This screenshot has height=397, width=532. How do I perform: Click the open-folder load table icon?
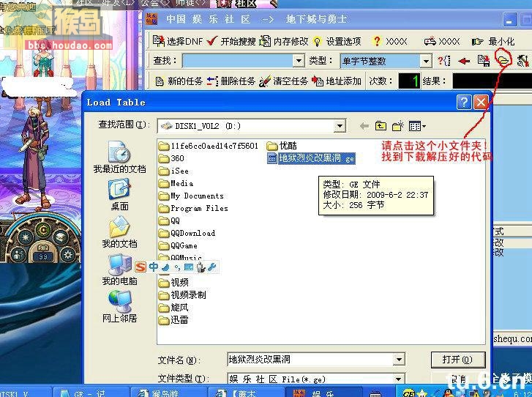tap(503, 61)
